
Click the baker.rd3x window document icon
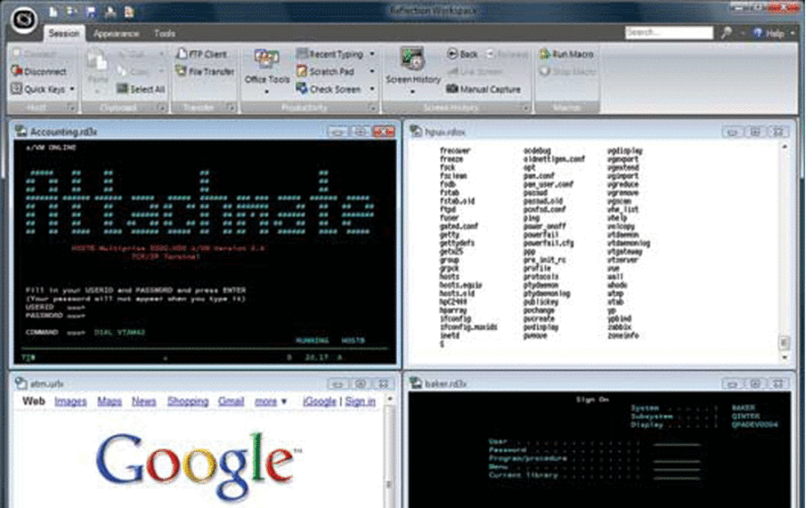pyautogui.click(x=415, y=383)
